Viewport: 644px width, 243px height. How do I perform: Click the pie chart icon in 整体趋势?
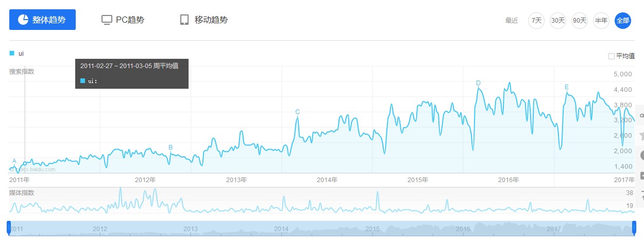click(x=23, y=20)
